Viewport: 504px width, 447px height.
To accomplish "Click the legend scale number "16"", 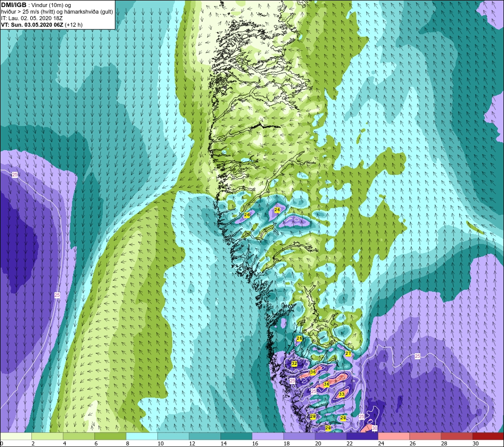I will coord(255,443).
